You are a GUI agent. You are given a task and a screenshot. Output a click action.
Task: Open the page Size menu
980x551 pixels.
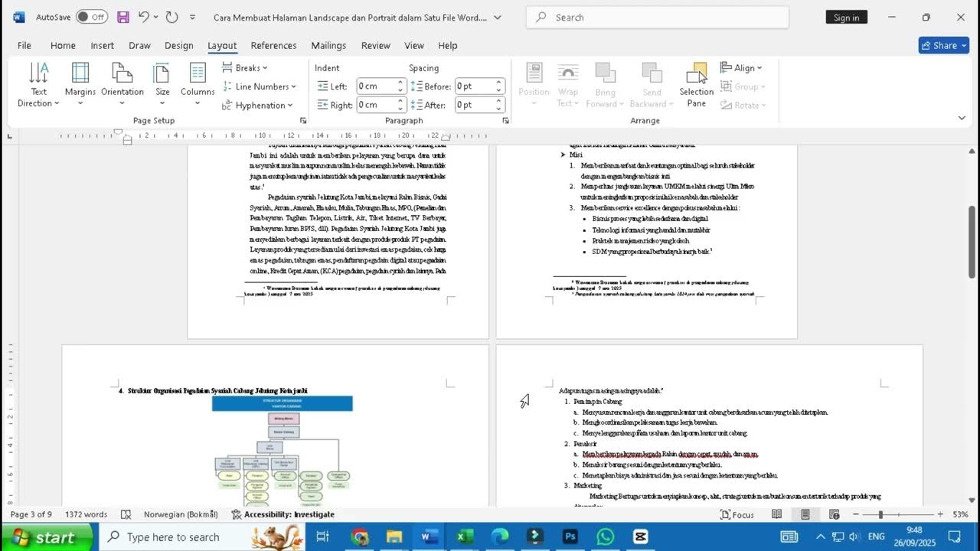[162, 85]
